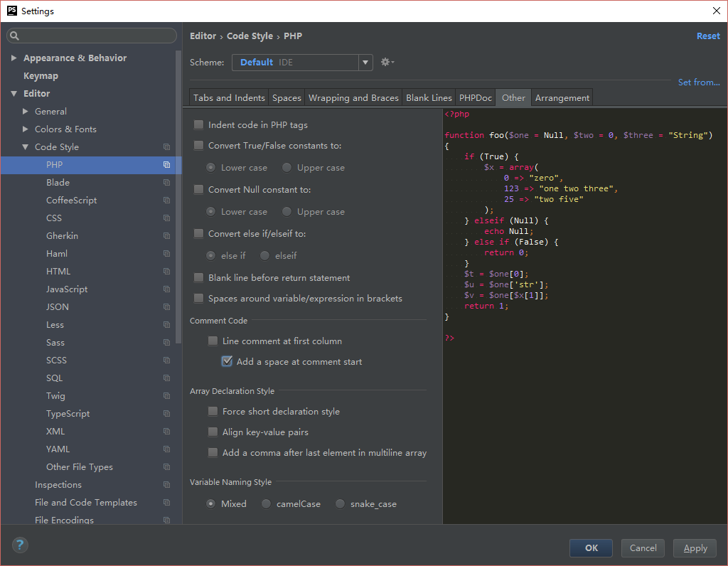Click the project icon beside Code Style
The image size is (728, 566).
click(x=166, y=147)
